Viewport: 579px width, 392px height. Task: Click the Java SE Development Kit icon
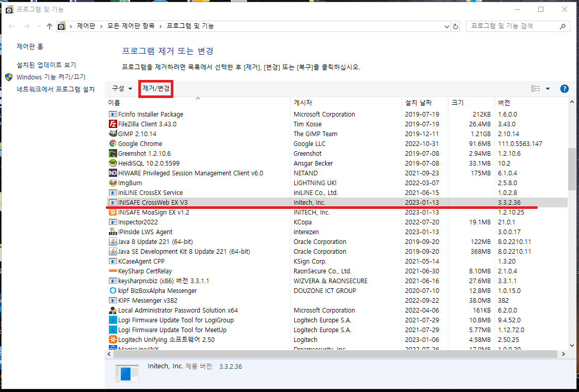point(113,251)
